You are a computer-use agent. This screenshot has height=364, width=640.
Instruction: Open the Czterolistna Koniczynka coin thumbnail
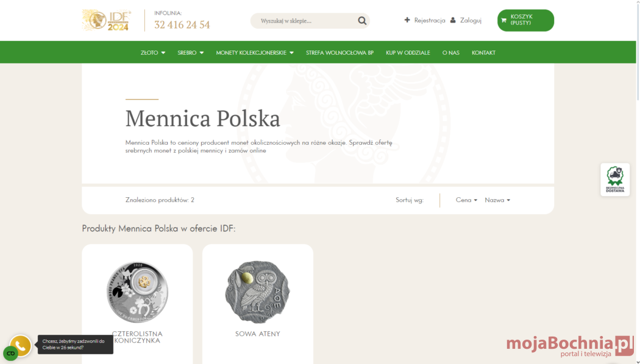pos(137,292)
